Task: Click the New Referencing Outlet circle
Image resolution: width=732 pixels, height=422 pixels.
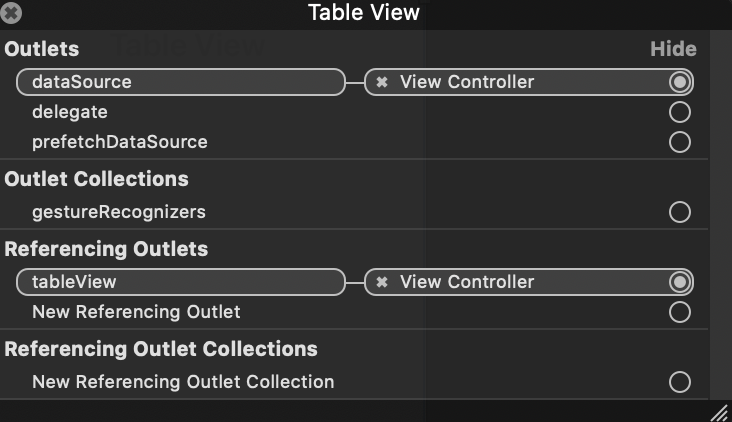Action: [680, 312]
